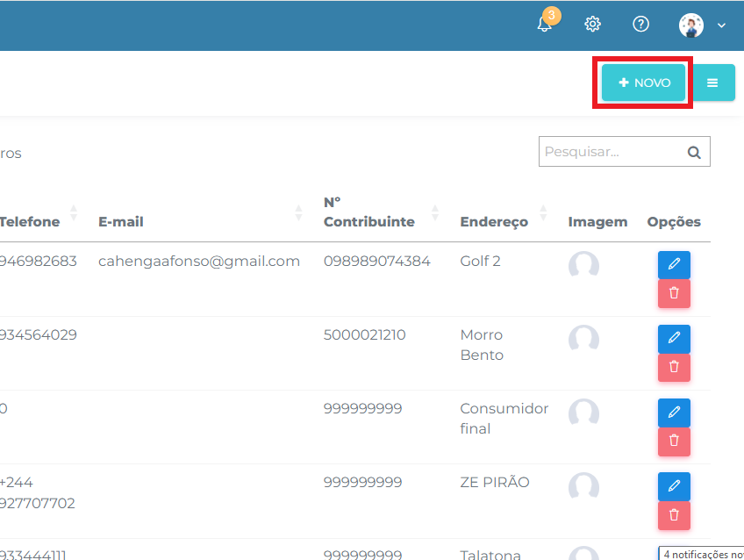Select contribuinte number 098989074384

click(x=376, y=261)
